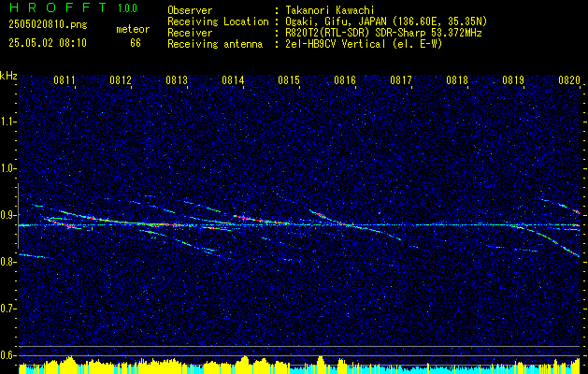The image size is (588, 374).
Task: Click the 0819 time marker
Action: coord(513,79)
